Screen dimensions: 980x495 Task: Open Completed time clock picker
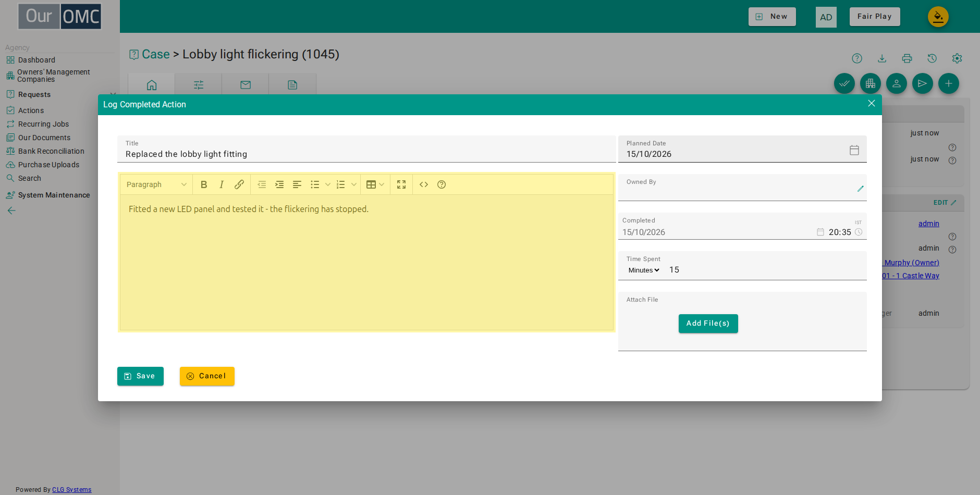[859, 232]
